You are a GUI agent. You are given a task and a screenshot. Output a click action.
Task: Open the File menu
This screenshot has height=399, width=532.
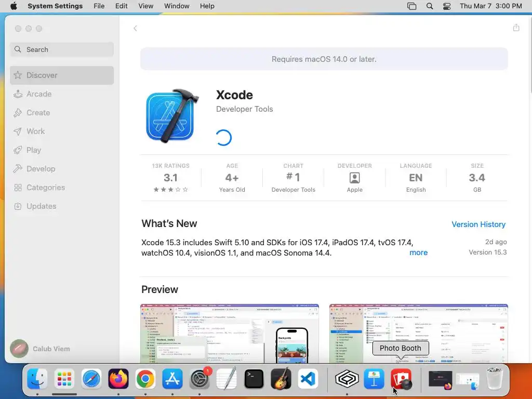point(99,6)
